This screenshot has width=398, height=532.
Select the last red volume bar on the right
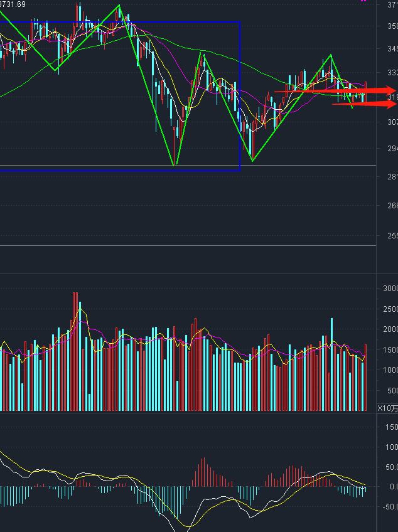coord(366,378)
